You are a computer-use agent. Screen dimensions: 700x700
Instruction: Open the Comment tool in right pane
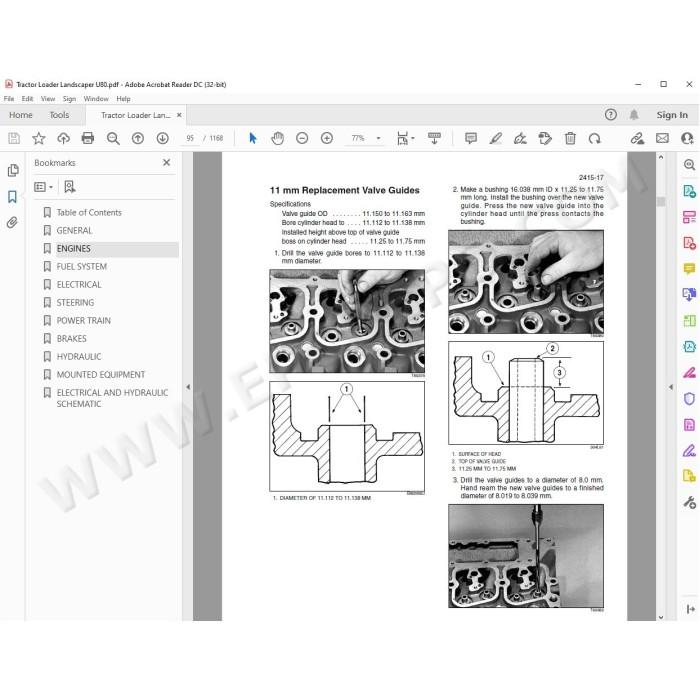(689, 269)
